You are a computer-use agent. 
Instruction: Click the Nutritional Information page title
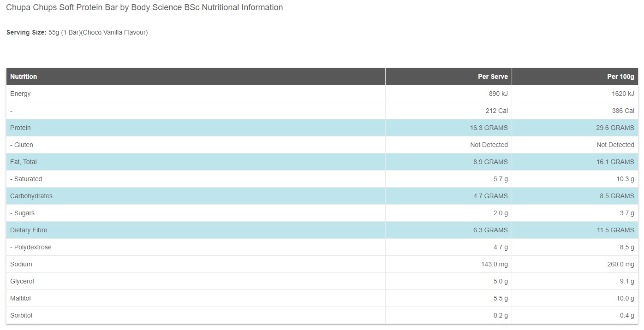(x=144, y=7)
